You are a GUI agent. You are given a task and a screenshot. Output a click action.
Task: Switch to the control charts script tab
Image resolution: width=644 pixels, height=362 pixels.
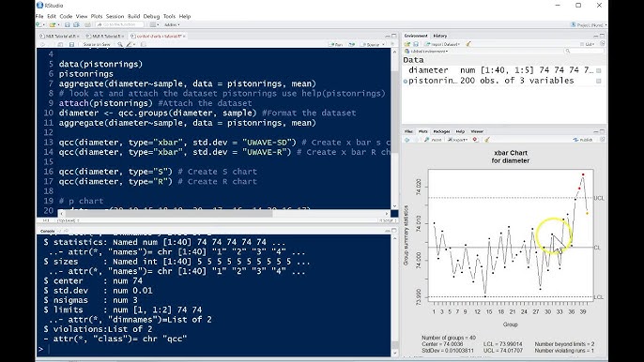click(159, 37)
